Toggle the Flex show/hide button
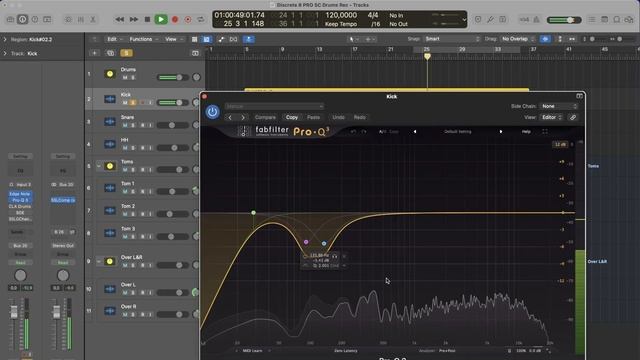Screen dimensions: 640x360 point(233,39)
